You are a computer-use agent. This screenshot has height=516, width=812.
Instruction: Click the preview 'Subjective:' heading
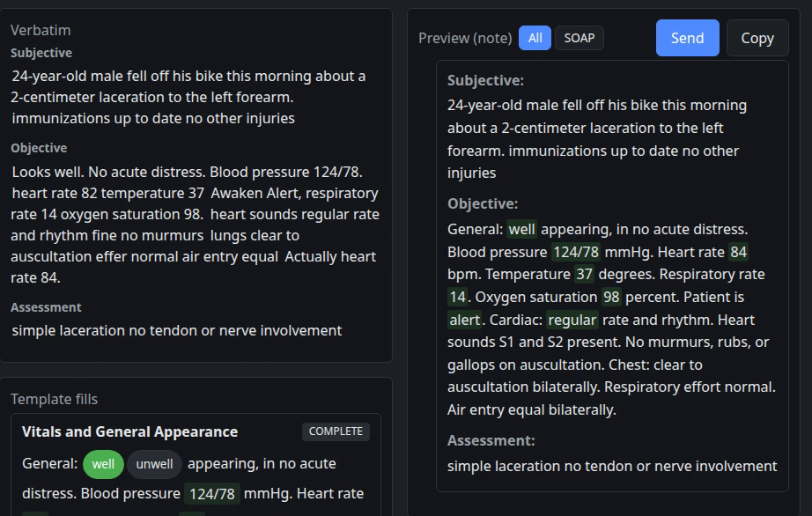coord(486,80)
